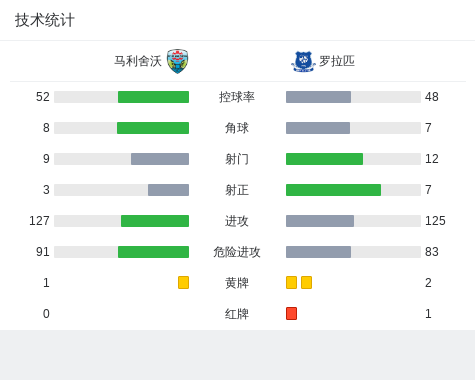
Task: Select the 危险进攻 stat label
Action: (x=237, y=252)
